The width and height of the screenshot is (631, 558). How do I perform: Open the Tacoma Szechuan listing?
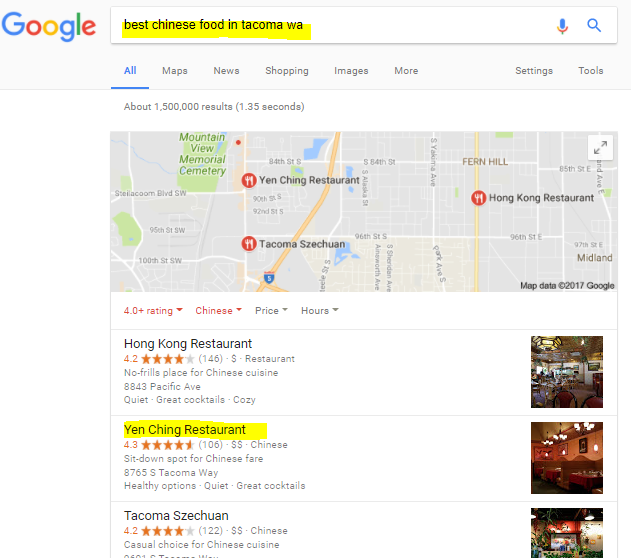click(x=176, y=515)
